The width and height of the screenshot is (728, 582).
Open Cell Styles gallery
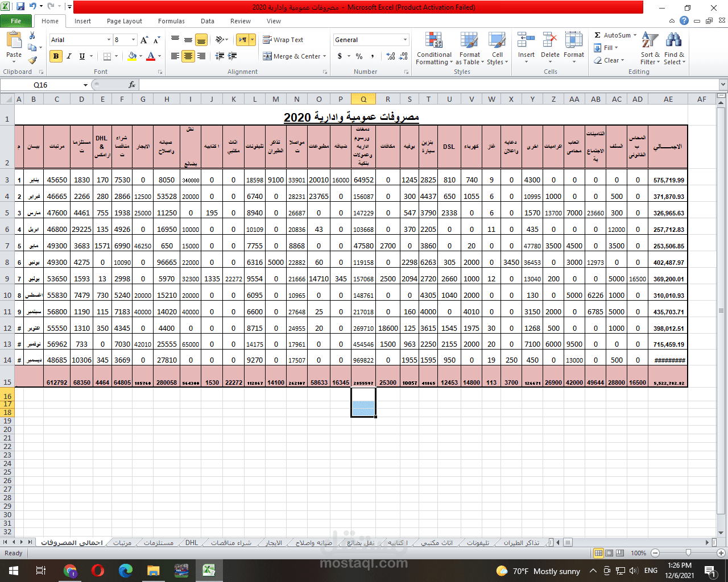coord(497,49)
